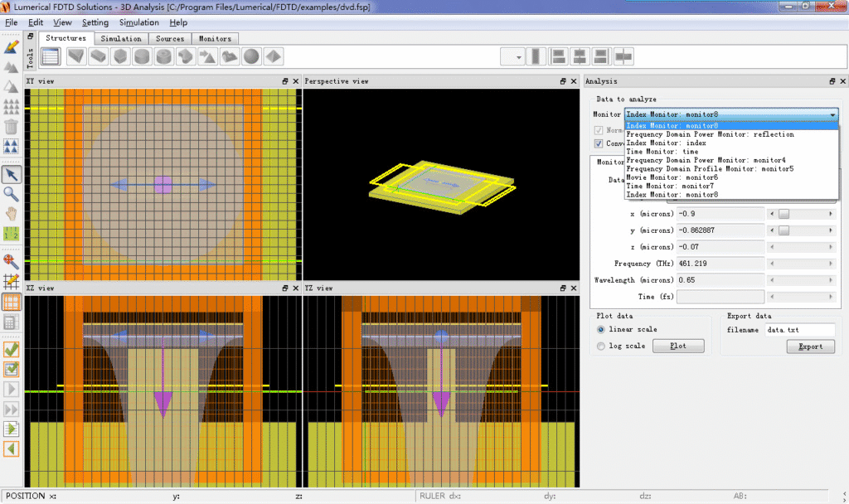
Task: Pick 'Time Monitor: time' in the dropdown
Action: point(662,152)
